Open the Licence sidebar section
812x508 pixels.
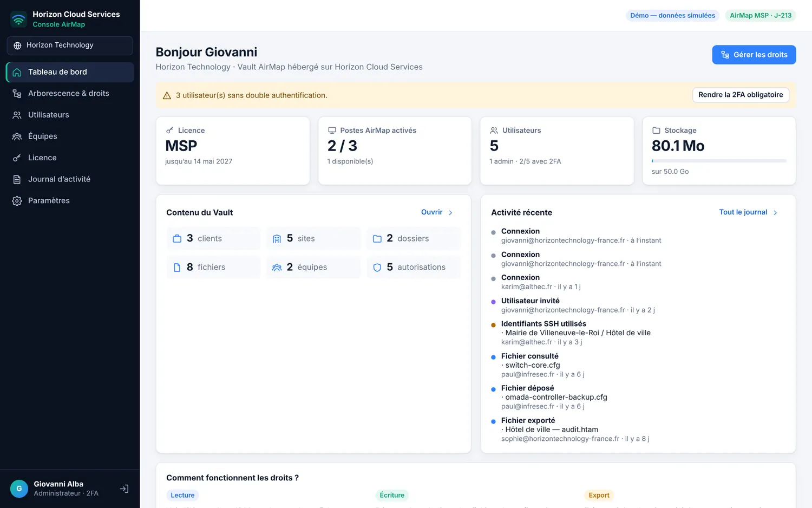[x=70, y=158]
